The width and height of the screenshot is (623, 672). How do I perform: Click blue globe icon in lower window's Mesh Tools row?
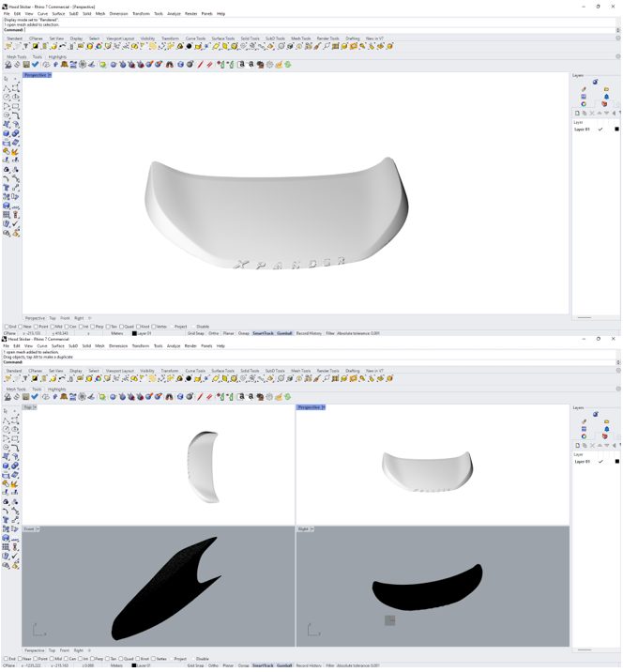pos(180,396)
